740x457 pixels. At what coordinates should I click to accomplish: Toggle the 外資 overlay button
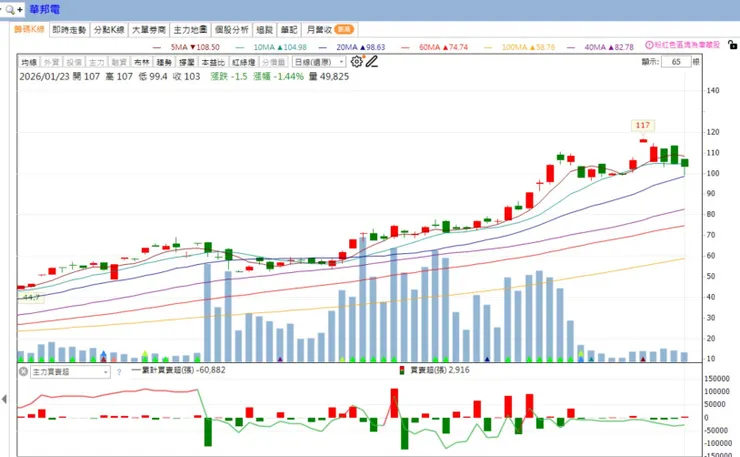tap(51, 62)
